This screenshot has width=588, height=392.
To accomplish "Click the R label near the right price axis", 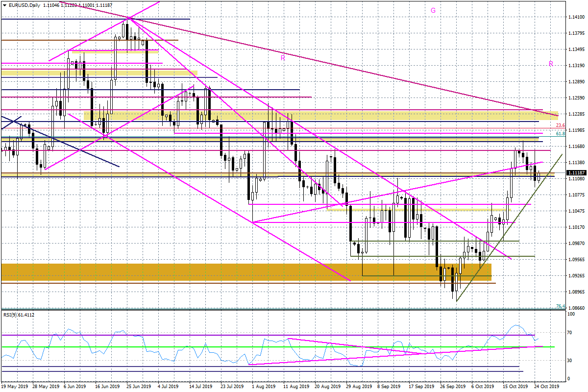I will click(x=551, y=64).
